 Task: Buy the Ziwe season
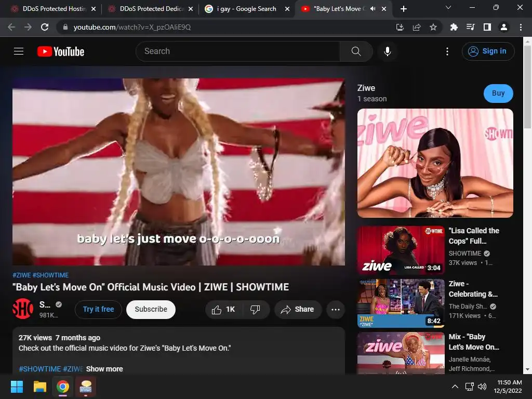pyautogui.click(x=498, y=94)
